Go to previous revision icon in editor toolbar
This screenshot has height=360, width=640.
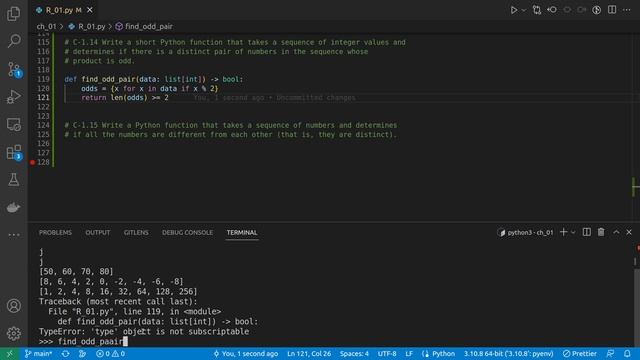click(552, 10)
